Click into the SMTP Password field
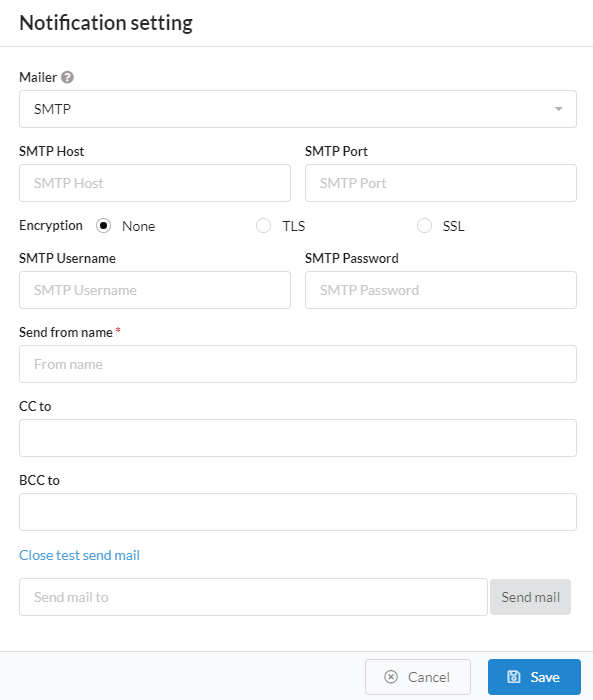 click(x=441, y=290)
